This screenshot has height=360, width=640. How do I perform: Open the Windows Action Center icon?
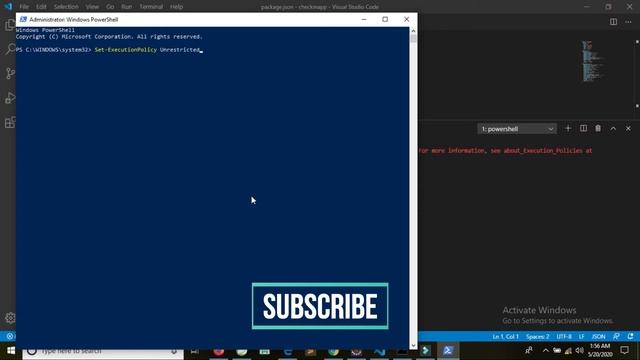(624, 350)
